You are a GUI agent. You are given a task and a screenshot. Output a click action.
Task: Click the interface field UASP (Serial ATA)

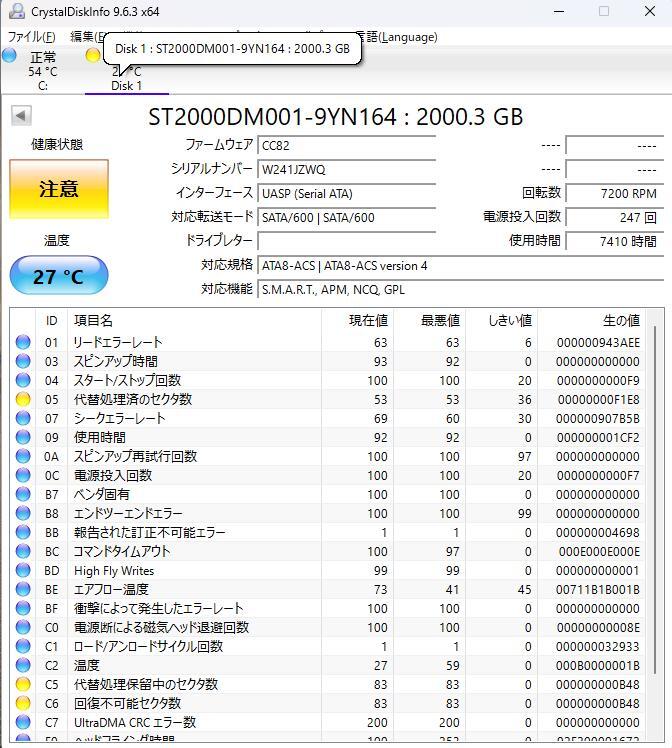click(x=347, y=193)
